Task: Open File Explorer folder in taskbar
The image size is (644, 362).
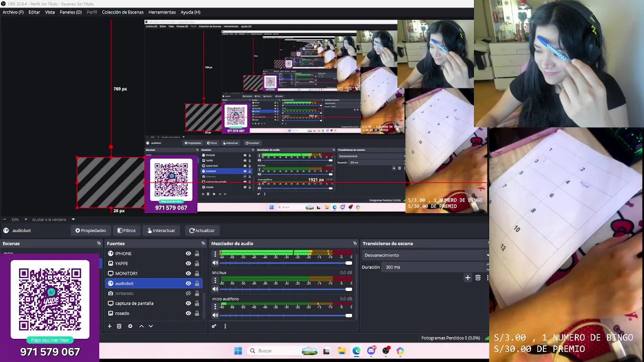Action: pyautogui.click(x=342, y=351)
